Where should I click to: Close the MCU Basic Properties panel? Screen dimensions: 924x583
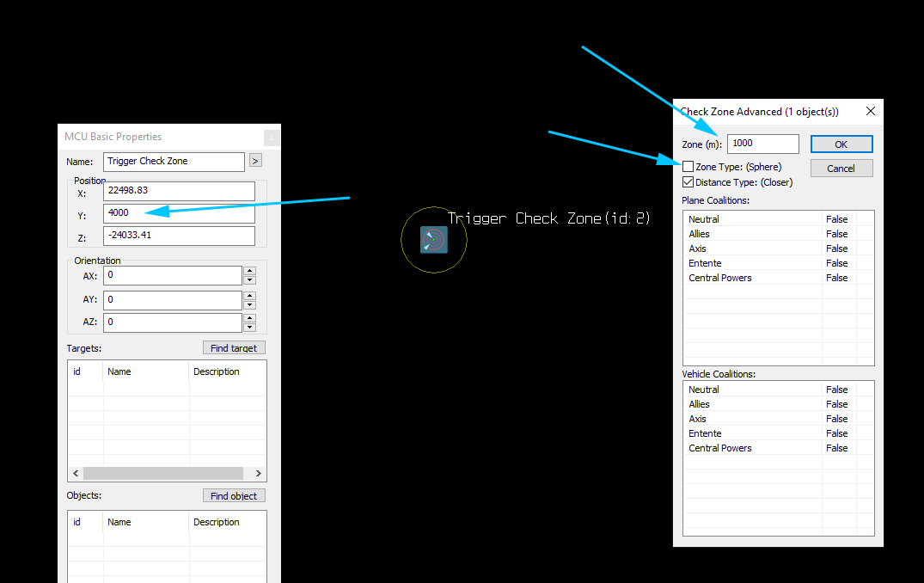click(x=272, y=138)
